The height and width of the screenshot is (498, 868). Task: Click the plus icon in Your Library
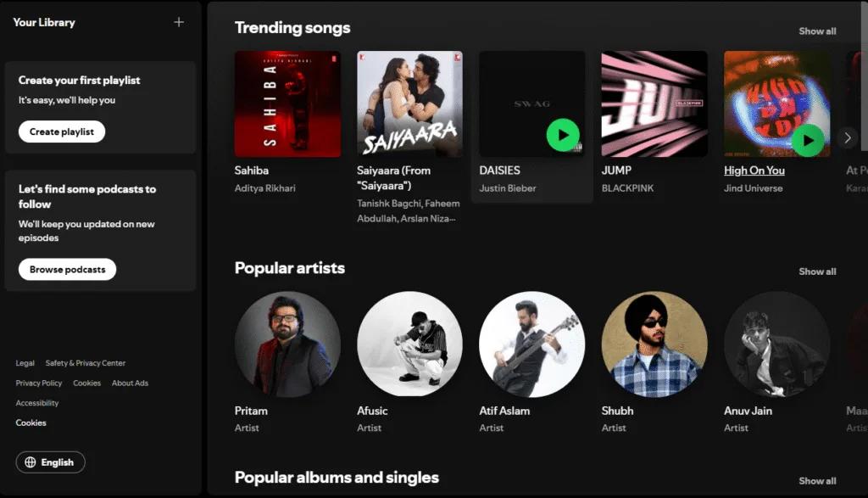(x=179, y=22)
